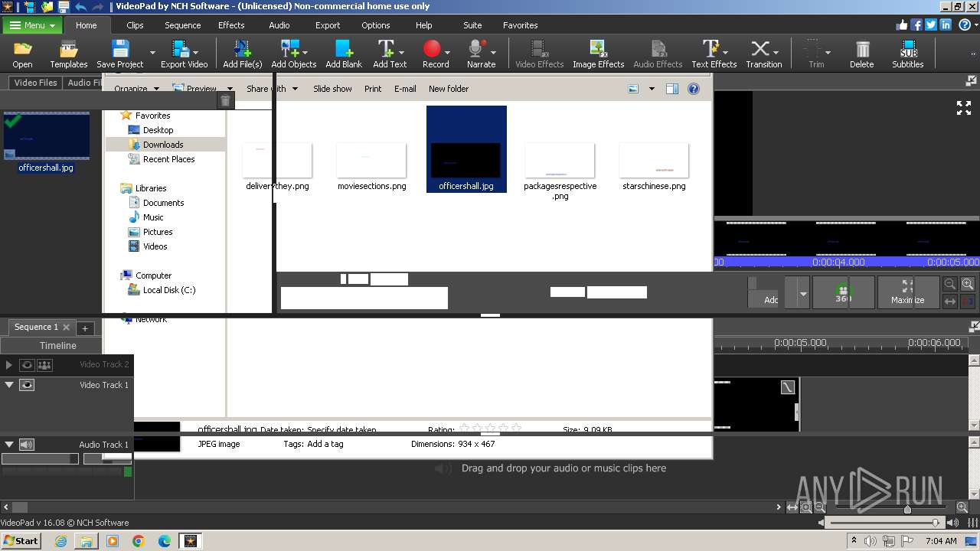Collapse Video Track 1

[9, 385]
